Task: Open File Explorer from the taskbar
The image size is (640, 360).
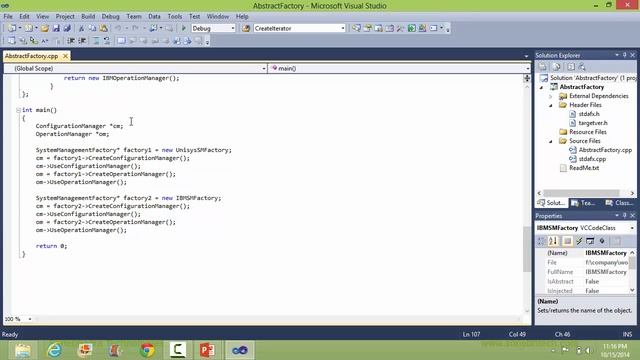Action: [23, 350]
